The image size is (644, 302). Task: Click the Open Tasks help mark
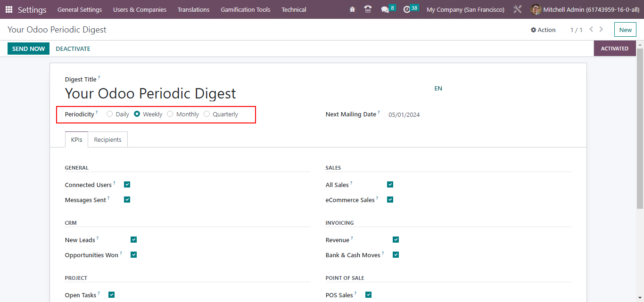click(99, 293)
